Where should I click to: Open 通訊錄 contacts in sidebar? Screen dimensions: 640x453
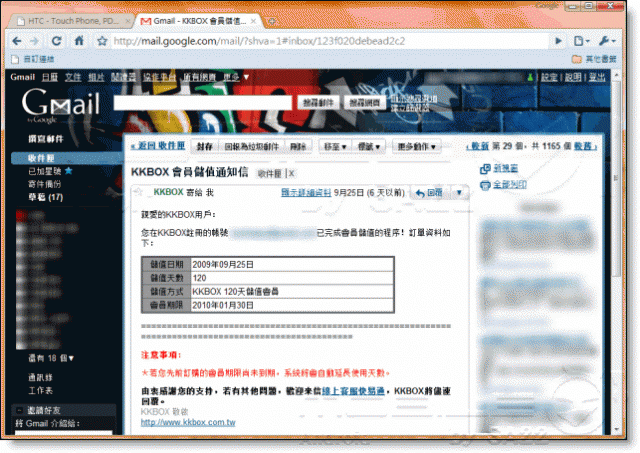point(40,378)
